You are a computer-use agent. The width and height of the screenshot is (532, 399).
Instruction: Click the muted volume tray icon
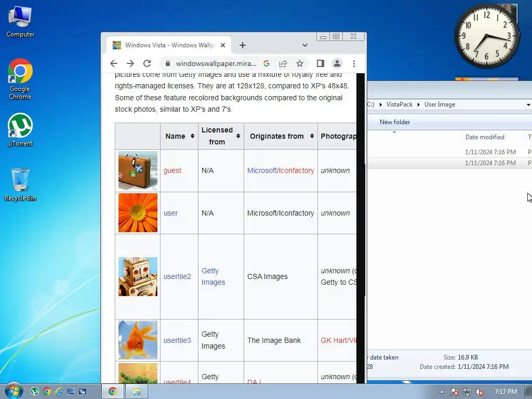click(480, 392)
